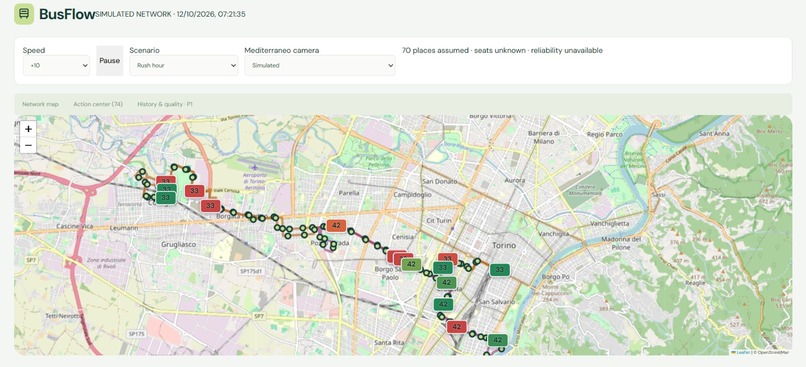The width and height of the screenshot is (806, 367).
Task: Select red bus 33 marker above Borgata label
Action: click(210, 206)
